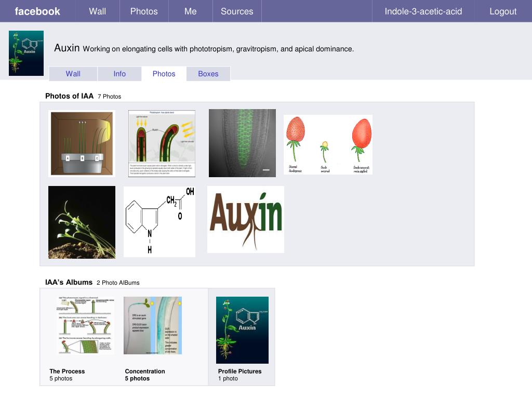Switch to the Boxes tab
The height and width of the screenshot is (399, 532).
click(208, 74)
